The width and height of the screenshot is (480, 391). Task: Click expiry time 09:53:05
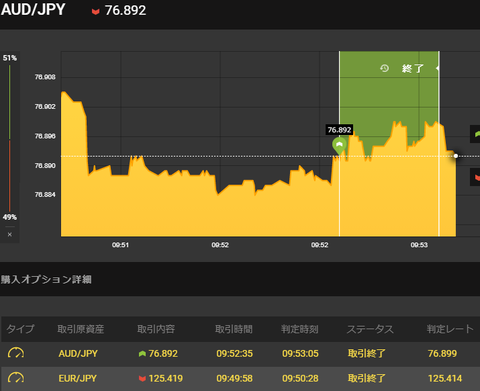point(300,353)
